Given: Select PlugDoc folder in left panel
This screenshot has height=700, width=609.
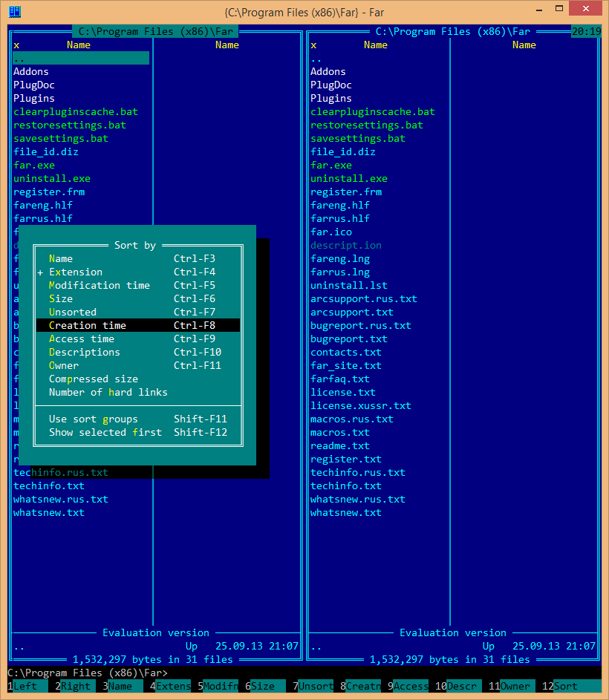Looking at the screenshot, I should (x=34, y=85).
